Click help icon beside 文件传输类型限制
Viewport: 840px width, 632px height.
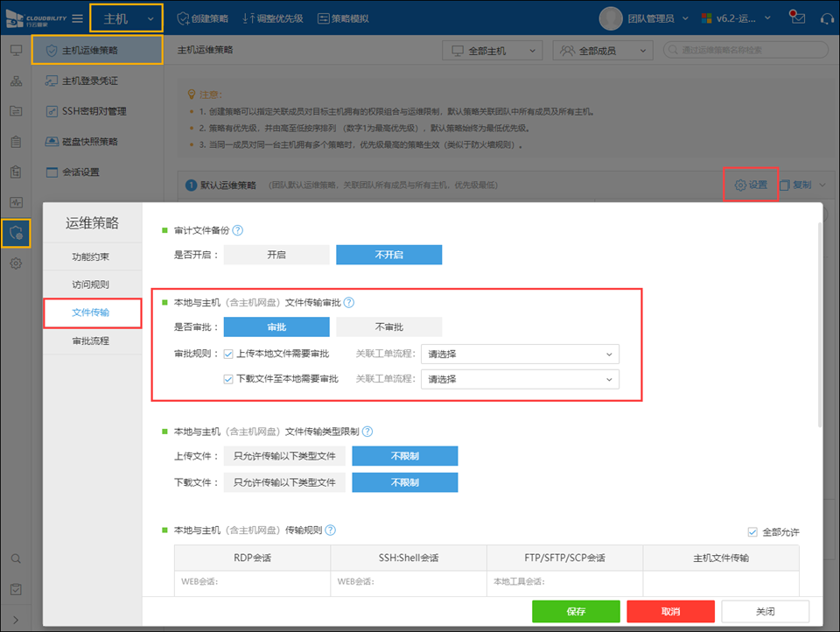[367, 432]
